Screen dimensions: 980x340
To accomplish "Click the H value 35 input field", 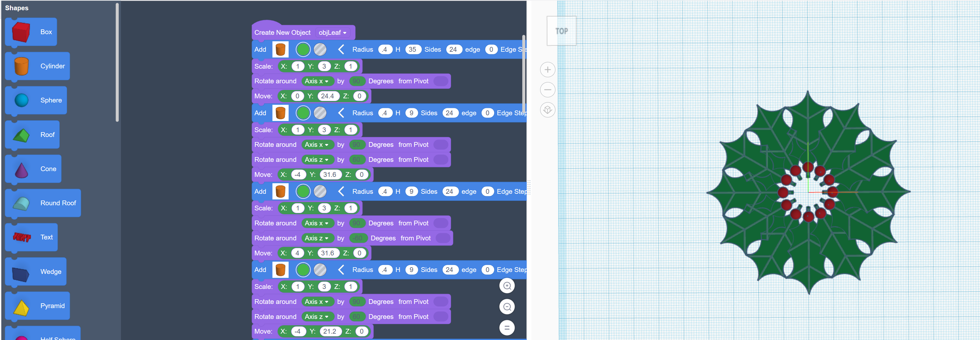I will 412,49.
